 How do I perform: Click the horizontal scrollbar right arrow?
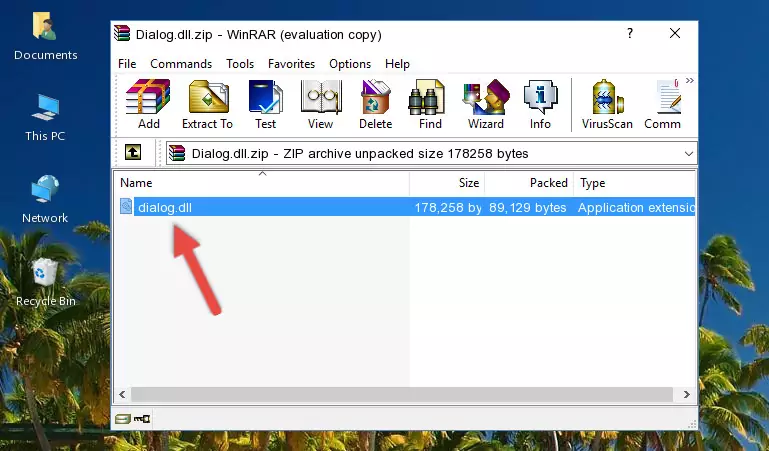coord(686,394)
